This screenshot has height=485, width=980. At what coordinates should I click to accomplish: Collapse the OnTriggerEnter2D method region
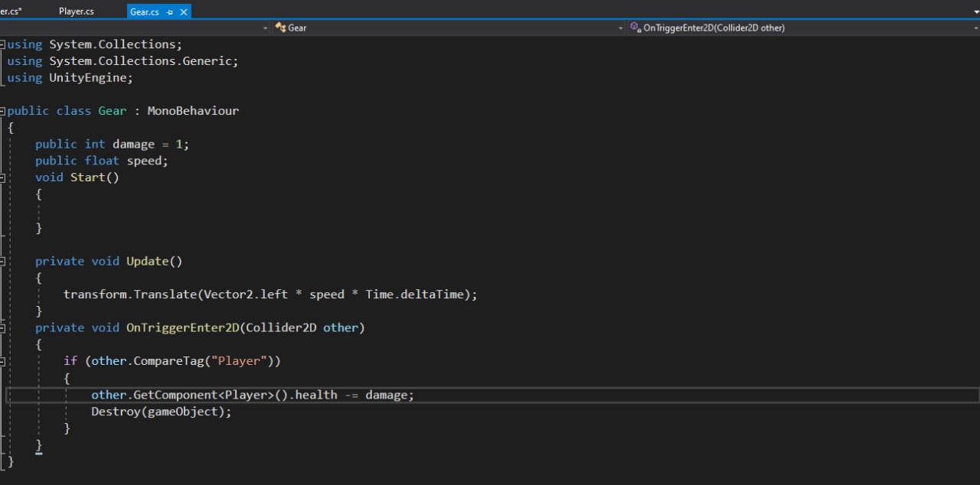pyautogui.click(x=3, y=327)
